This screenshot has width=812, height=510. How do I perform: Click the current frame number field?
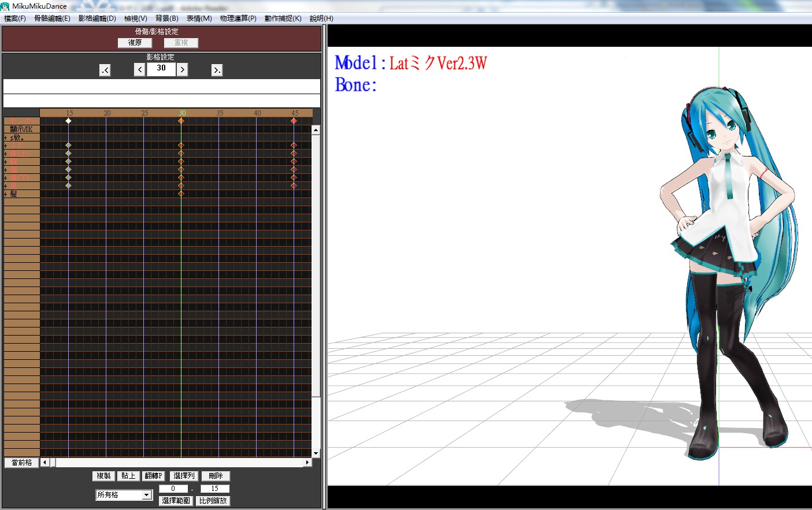(161, 69)
